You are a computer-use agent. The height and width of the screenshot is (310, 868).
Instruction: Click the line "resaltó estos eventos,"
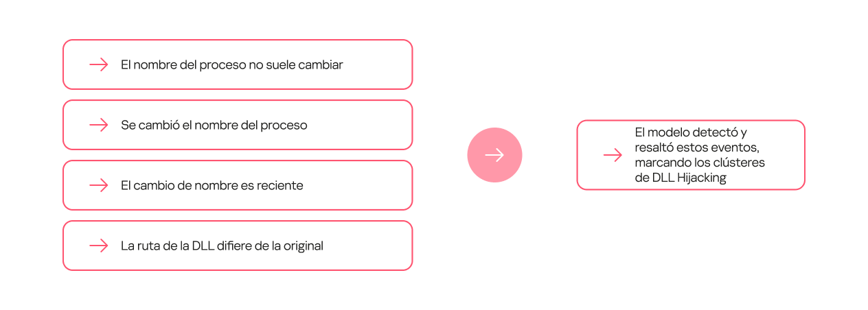pos(697,147)
